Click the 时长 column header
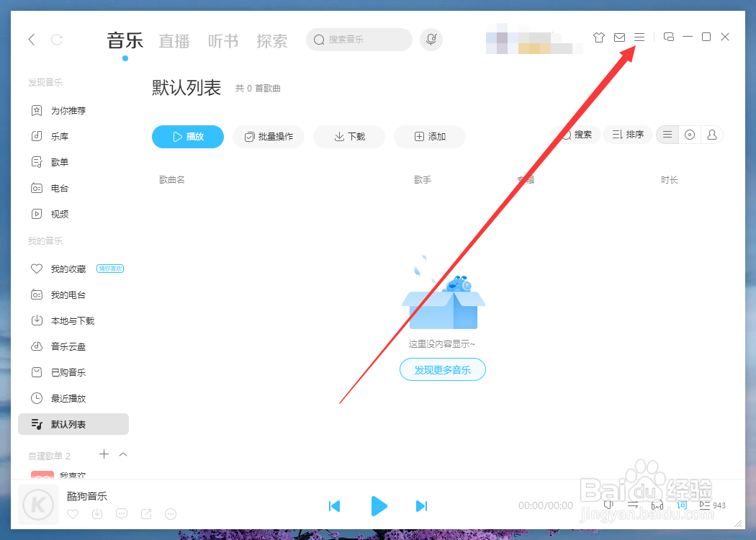 [x=669, y=180]
